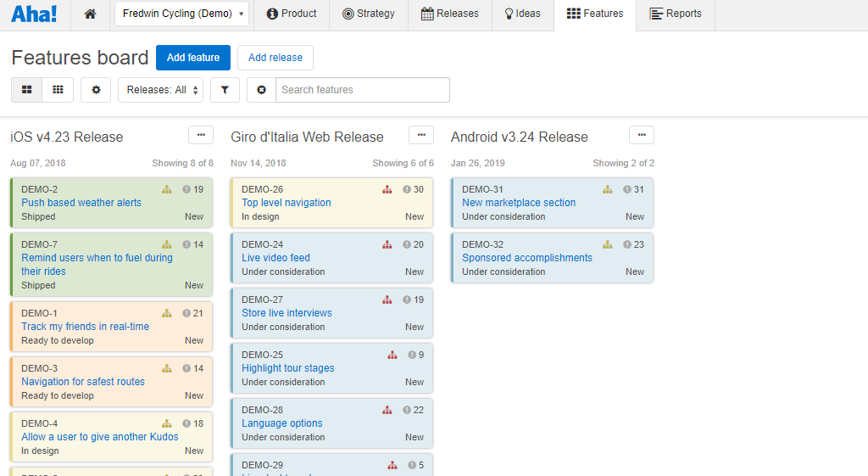Clear search with the X icon
This screenshot has width=868, height=476.
261,90
